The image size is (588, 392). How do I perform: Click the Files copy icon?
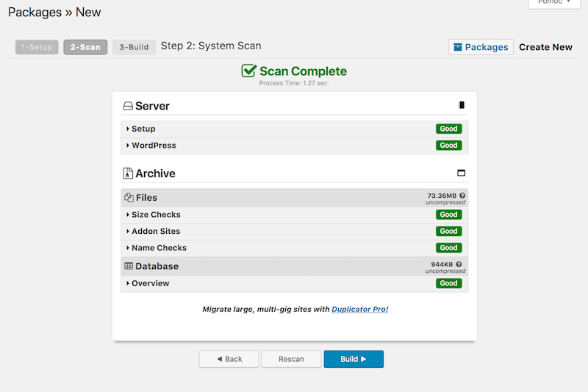tap(129, 197)
